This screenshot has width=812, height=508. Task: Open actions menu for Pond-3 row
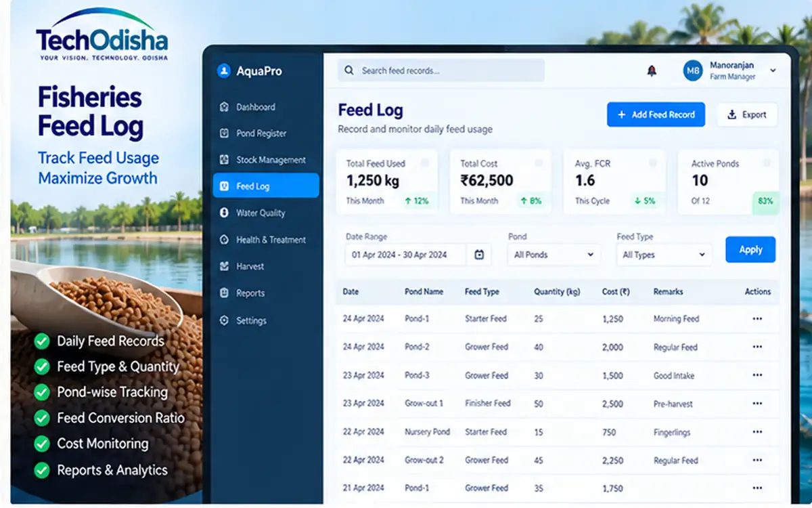[757, 375]
